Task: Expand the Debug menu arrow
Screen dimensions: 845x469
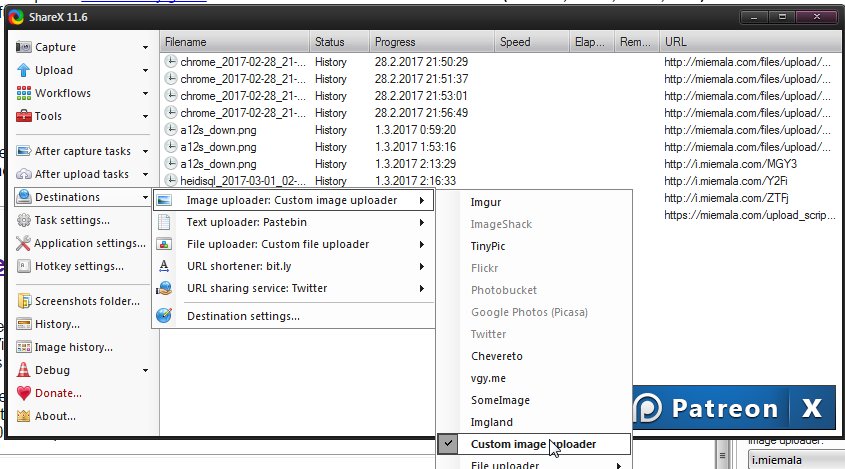Action: 146,370
